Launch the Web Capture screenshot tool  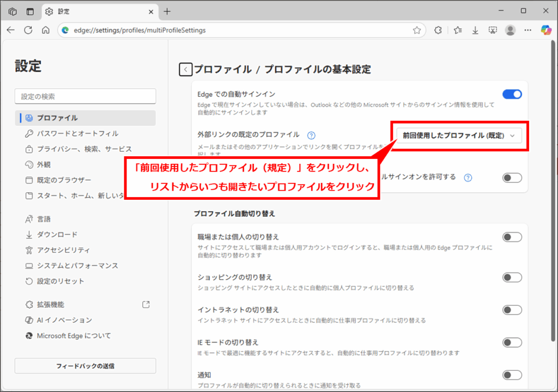[493, 30]
